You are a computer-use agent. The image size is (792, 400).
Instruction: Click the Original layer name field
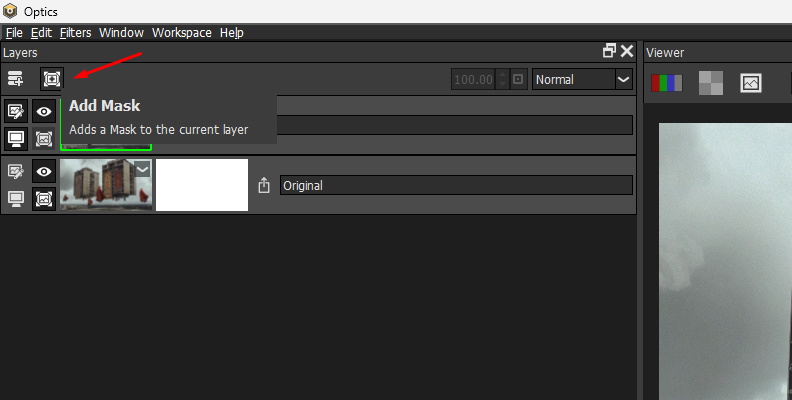point(455,185)
